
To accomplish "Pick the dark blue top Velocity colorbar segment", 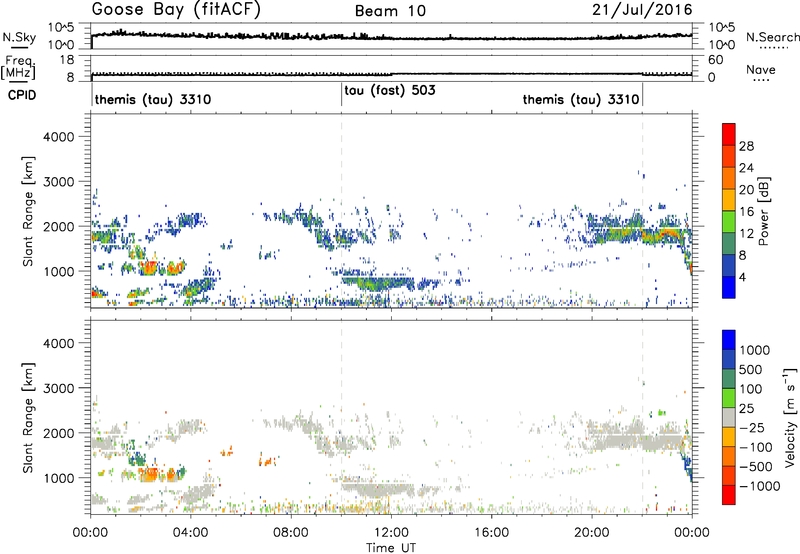I will point(729,340).
